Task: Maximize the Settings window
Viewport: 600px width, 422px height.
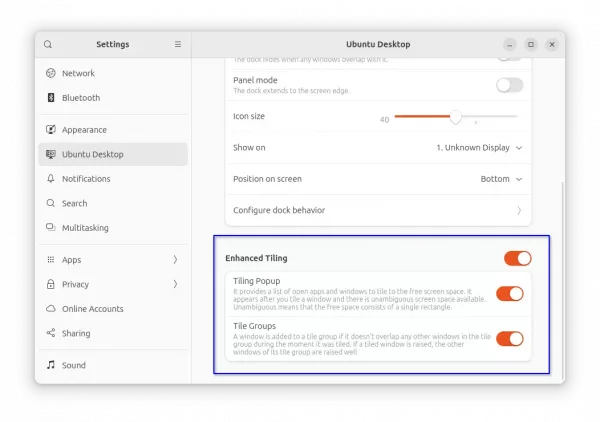Action: point(531,44)
